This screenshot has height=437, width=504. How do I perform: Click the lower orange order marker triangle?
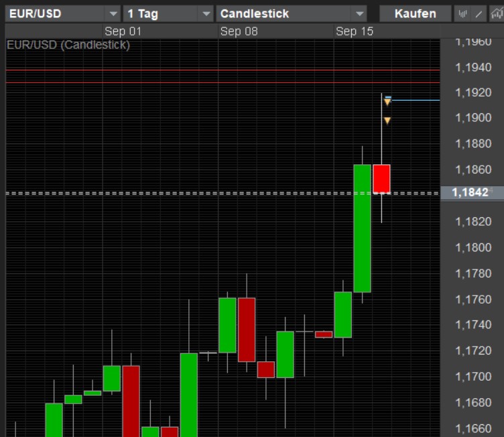[x=387, y=121]
